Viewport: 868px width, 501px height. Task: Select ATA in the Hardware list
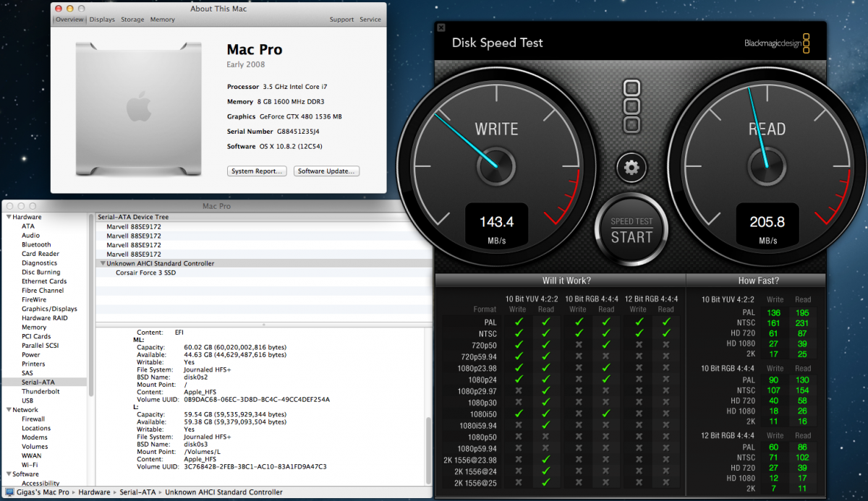point(28,226)
